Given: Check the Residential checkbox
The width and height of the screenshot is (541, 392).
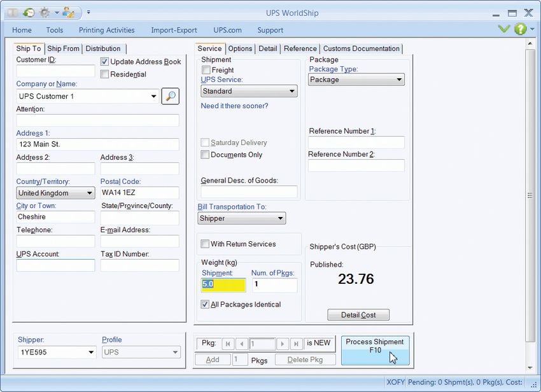Looking at the screenshot, I should pos(104,74).
